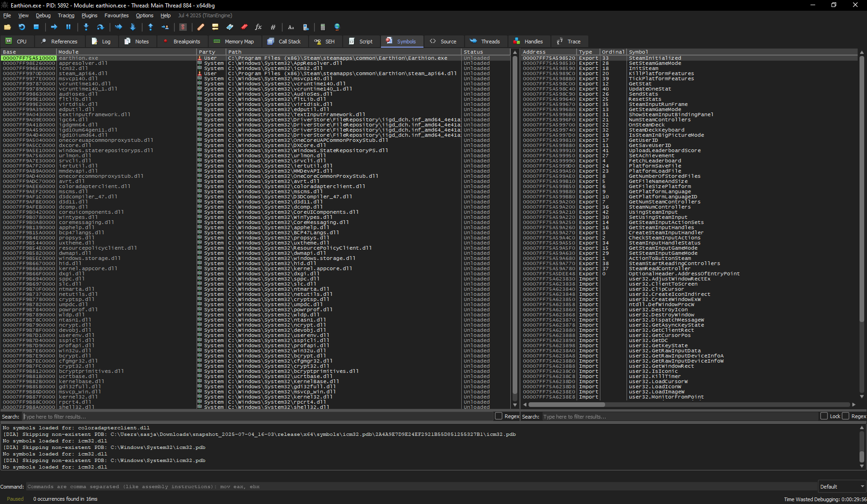
Task: Click the log pane vertical scrollbar
Action: [x=862, y=447]
